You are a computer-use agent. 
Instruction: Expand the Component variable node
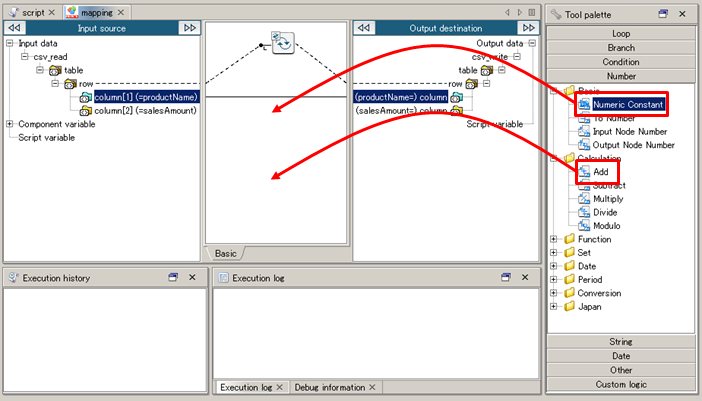[10, 124]
